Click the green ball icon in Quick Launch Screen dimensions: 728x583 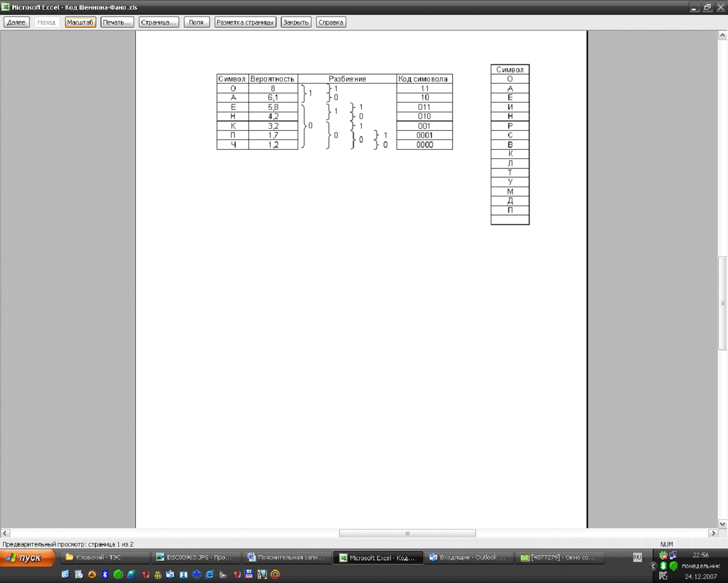coord(118,574)
